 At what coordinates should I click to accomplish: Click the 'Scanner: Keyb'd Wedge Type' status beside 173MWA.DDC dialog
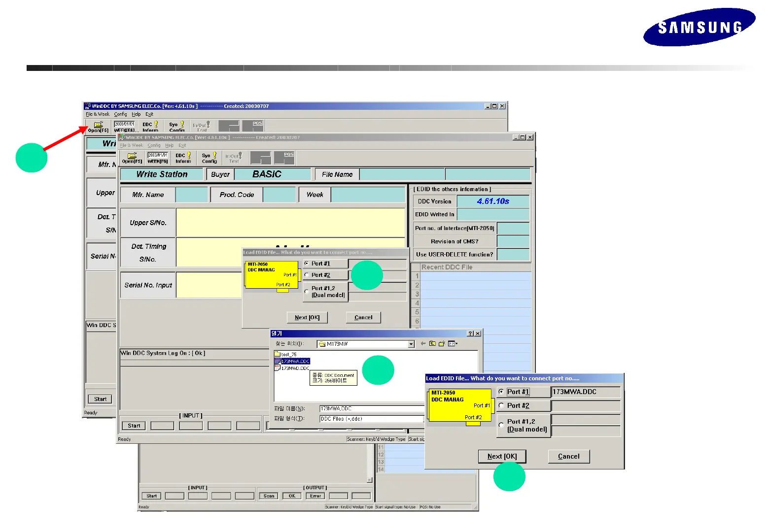[377, 439]
